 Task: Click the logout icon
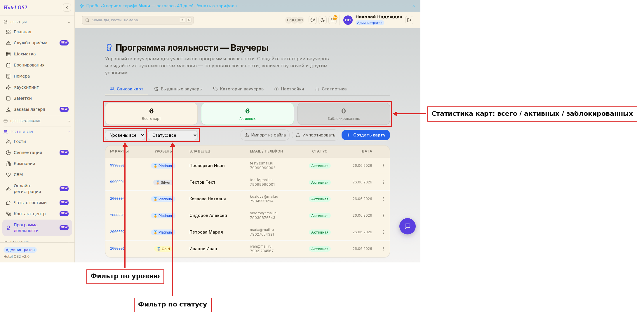pos(409,20)
